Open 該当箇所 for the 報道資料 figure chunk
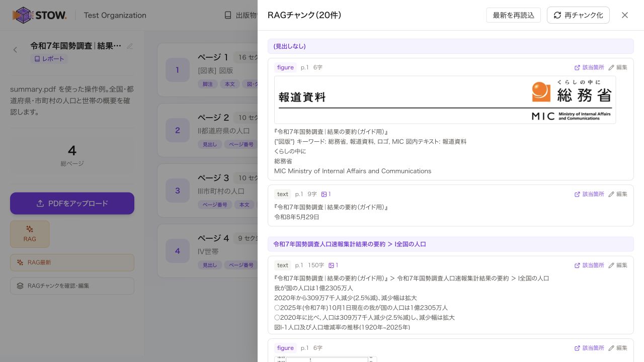 pos(589,67)
